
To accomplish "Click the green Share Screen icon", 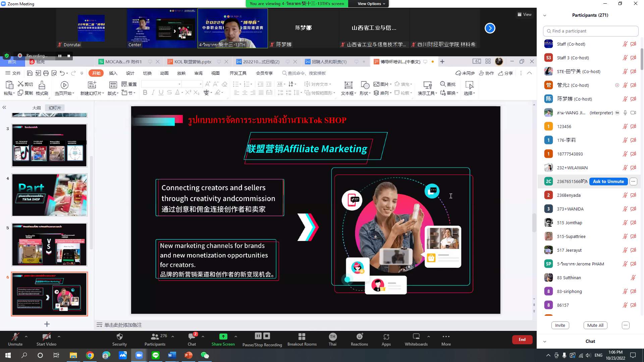I will pos(223,337).
